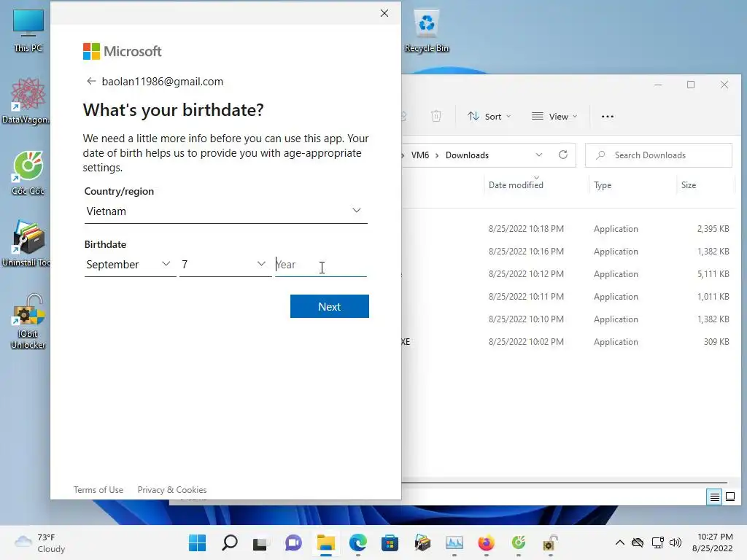Viewport: 747px width, 560px height.
Task: Select the VM6 breadcrumb in address bar
Action: pyautogui.click(x=419, y=155)
